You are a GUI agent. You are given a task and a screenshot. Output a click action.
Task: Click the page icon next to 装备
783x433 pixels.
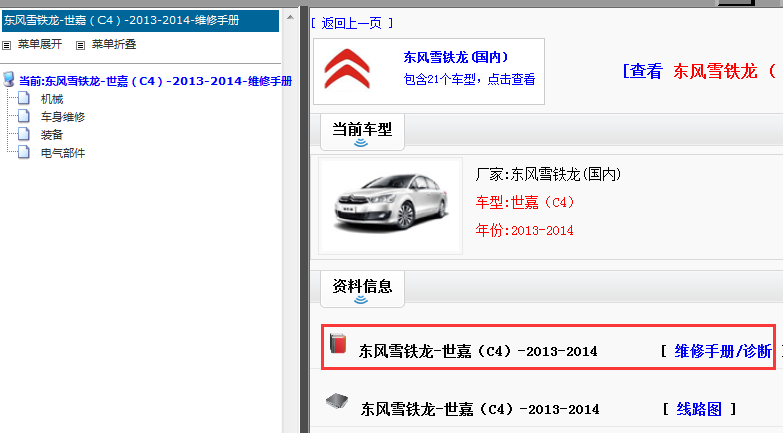pos(23,134)
